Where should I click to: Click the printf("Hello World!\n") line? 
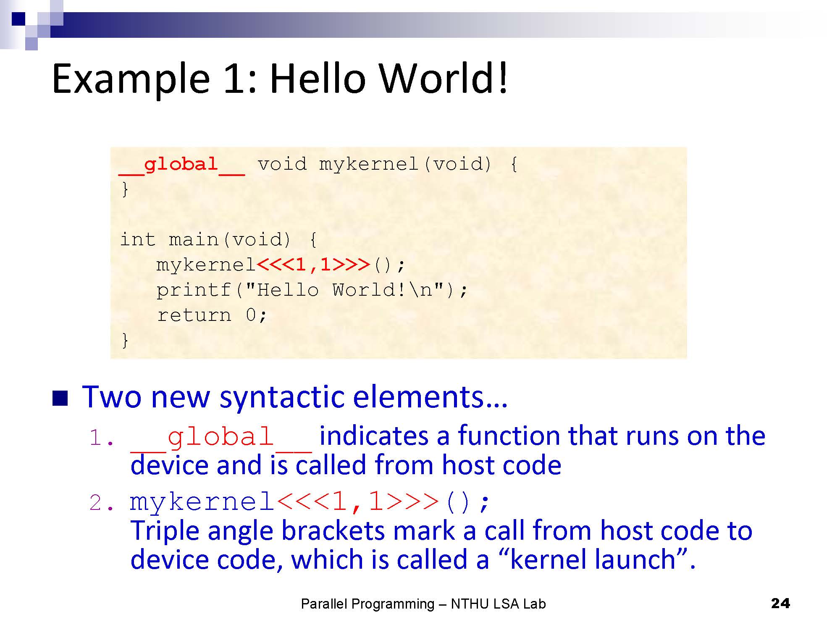click(x=311, y=290)
